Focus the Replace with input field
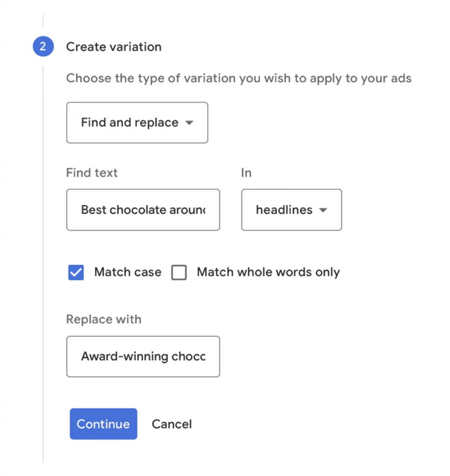This screenshot has width=450, height=476. click(x=143, y=357)
